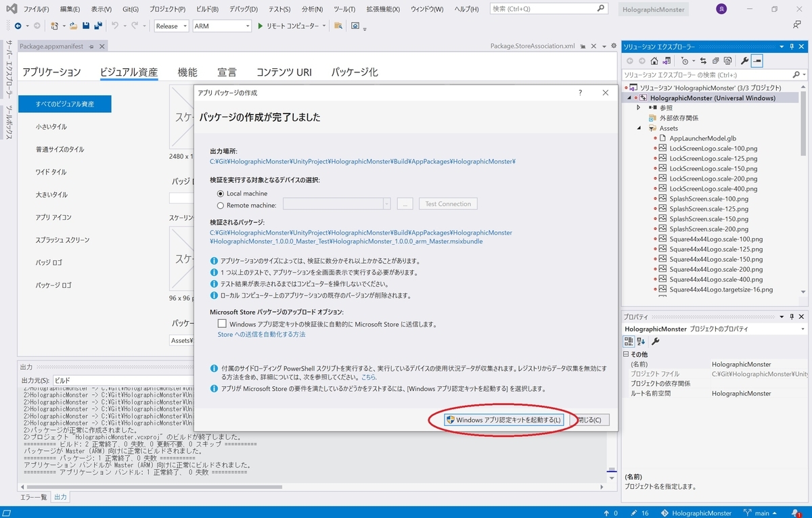Select Square44x44Logo.targetsize-16.png file
This screenshot has width=812, height=518.
click(x=721, y=289)
